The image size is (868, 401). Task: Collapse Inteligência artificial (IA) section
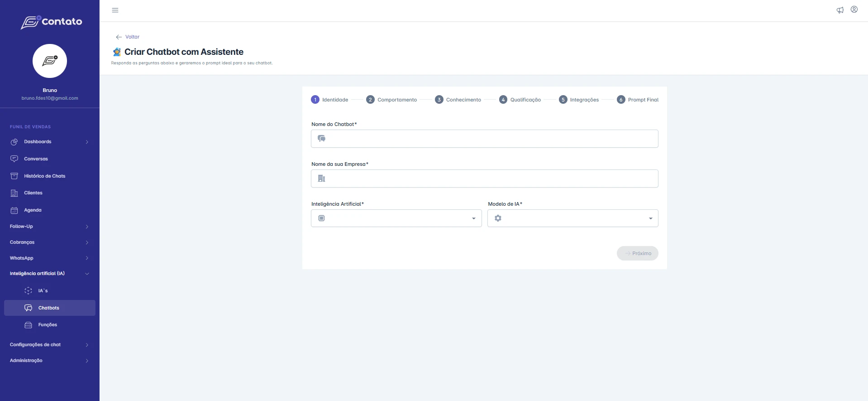[50, 274]
